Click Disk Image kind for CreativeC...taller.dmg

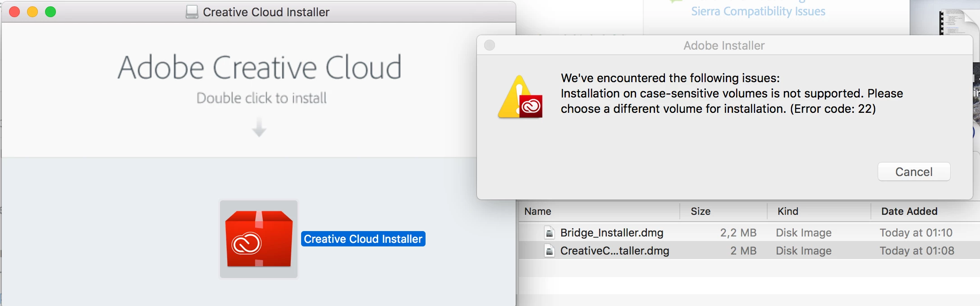[x=804, y=250]
